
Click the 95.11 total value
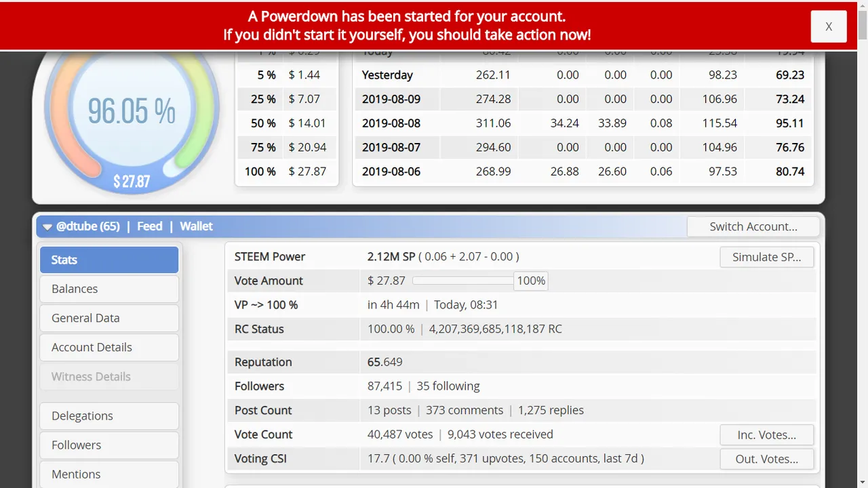(790, 123)
